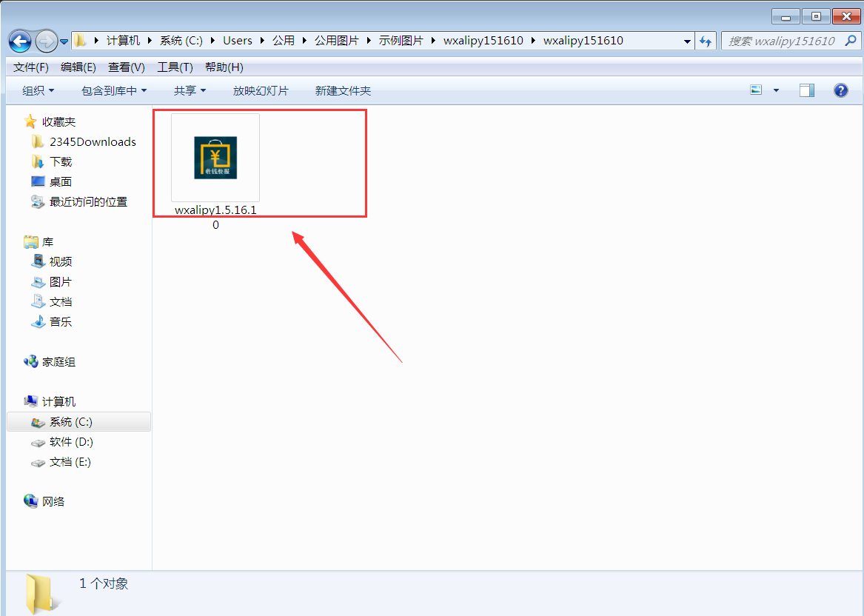Select the wxalipy1.5.16.10 file thumbnail

coord(215,158)
